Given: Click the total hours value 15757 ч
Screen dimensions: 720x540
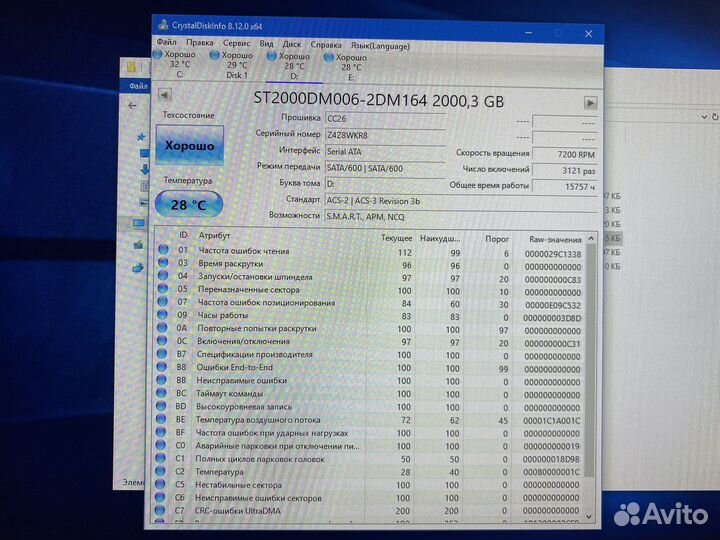Looking at the screenshot, I should point(565,187).
